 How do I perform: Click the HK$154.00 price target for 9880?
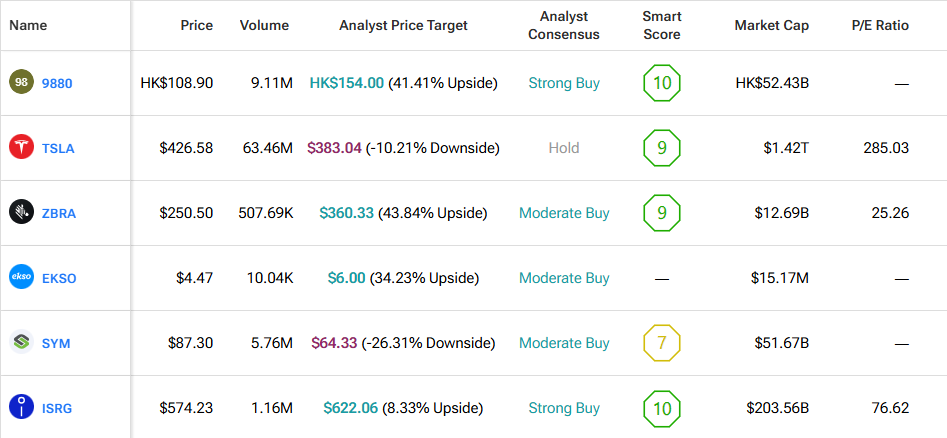[x=346, y=83]
